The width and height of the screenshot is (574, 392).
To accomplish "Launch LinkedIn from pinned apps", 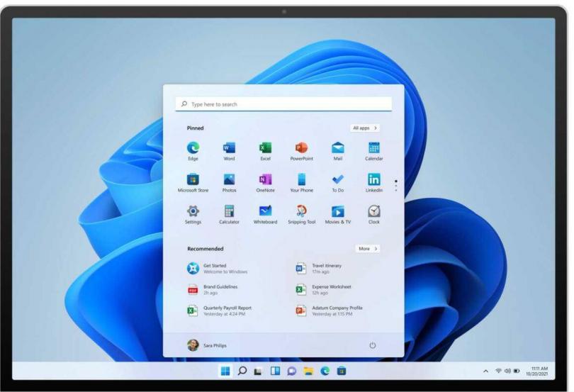I will coord(373,183).
